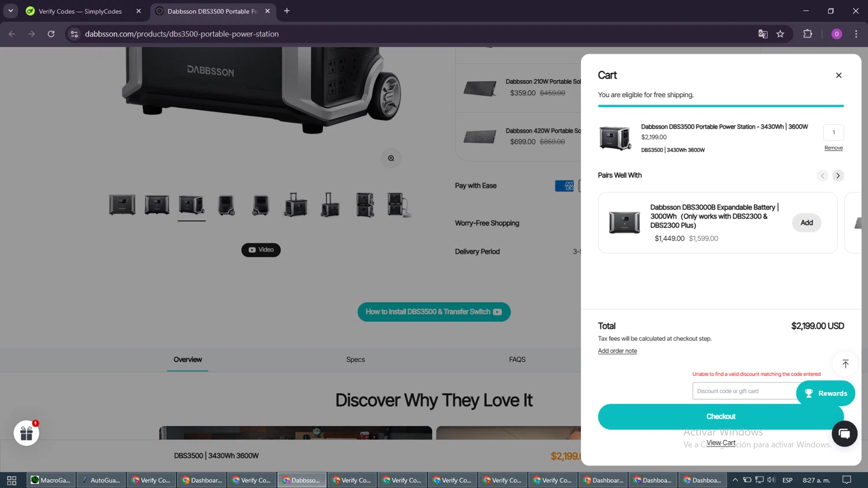Click the cart item quantity field
This screenshot has width=868, height=488.
(x=833, y=132)
